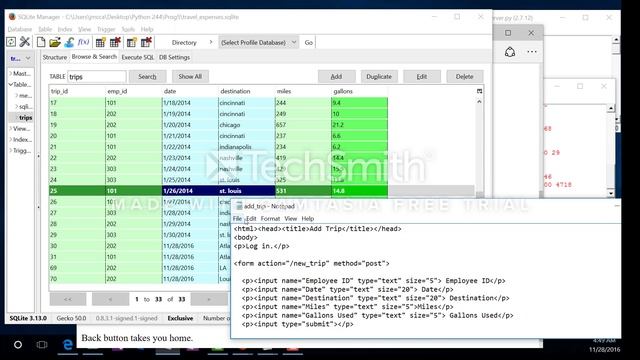Viewport: 640px width, 360px height.
Task: Click the first page << button
Action: (68, 299)
